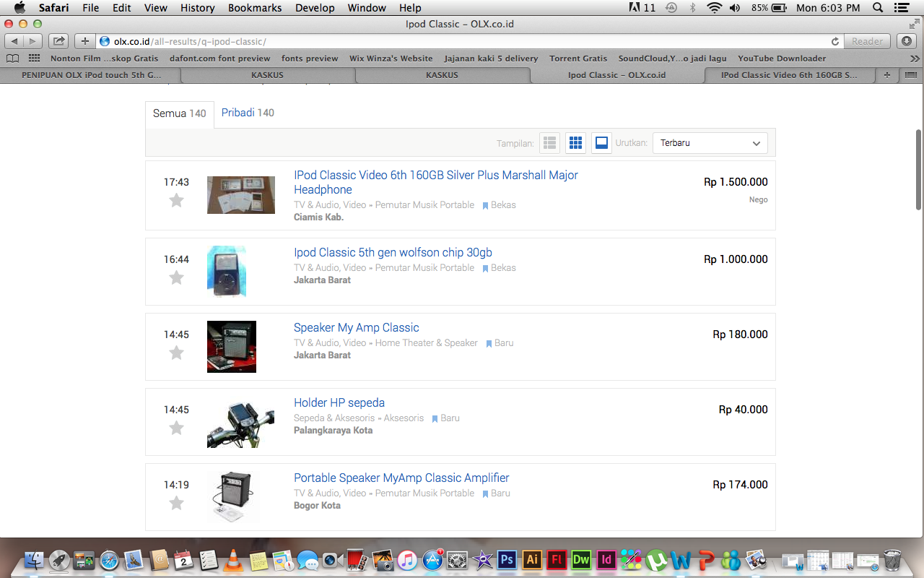Image resolution: width=924 pixels, height=578 pixels.
Task: Expand hidden bookmarks with the chevron
Action: (x=915, y=59)
